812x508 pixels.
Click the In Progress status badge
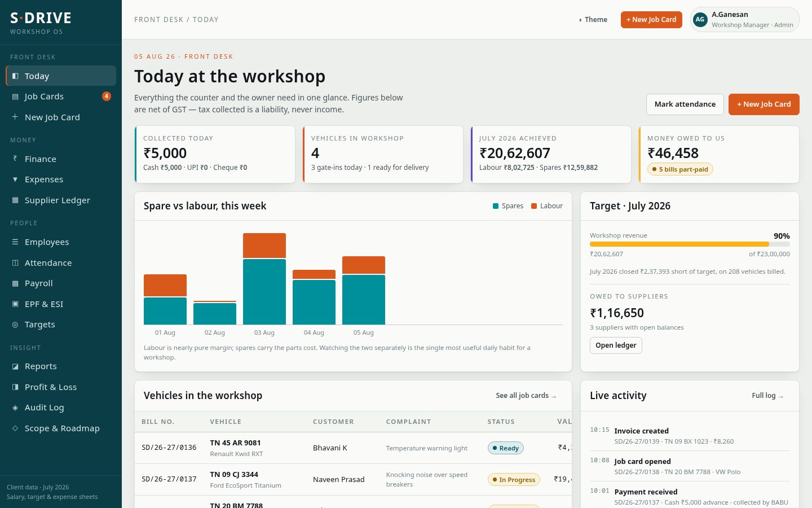coord(514,480)
